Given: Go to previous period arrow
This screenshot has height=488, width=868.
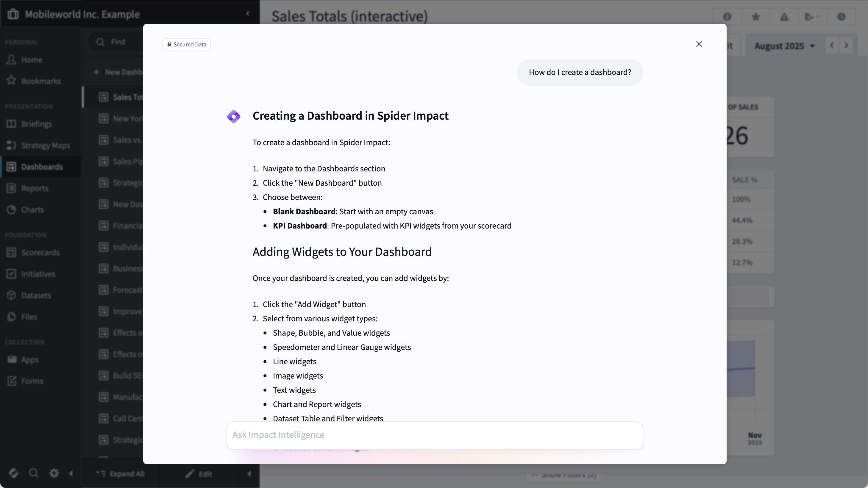Looking at the screenshot, I should [832, 46].
